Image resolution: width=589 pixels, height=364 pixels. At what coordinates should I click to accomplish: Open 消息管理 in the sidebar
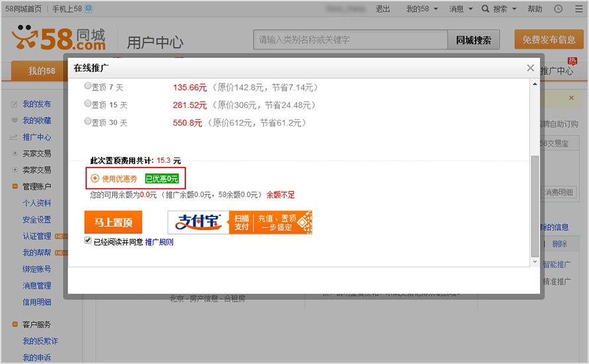click(36, 286)
